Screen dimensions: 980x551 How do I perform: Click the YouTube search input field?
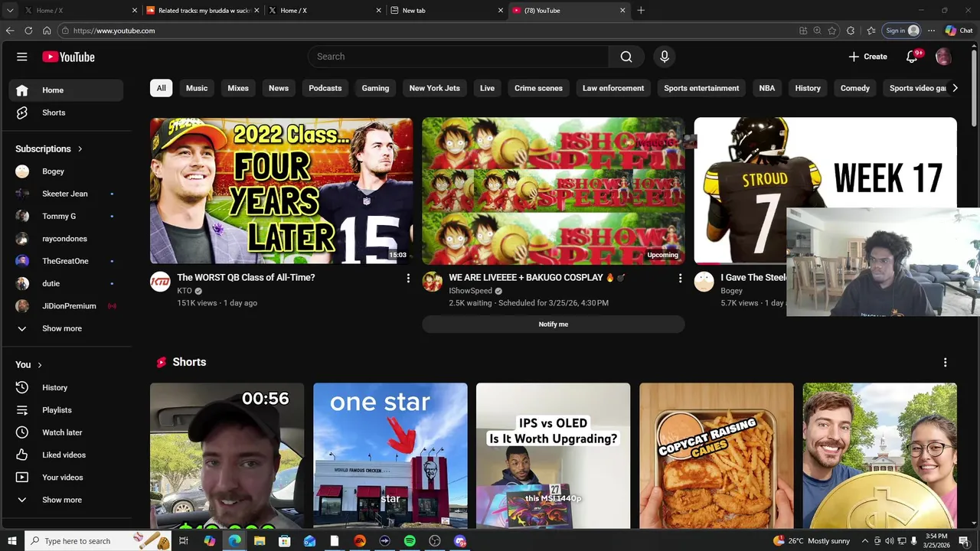[x=459, y=57]
